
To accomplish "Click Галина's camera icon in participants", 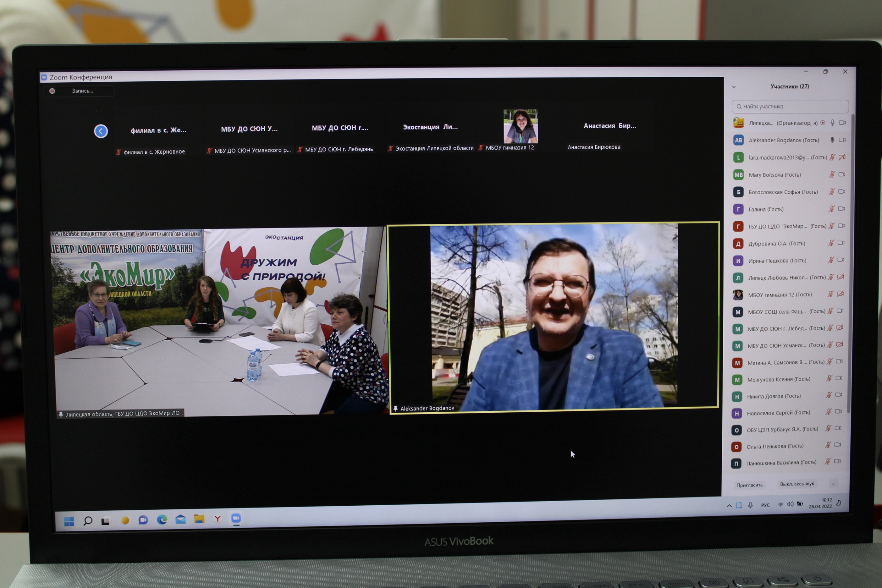I will pos(842,208).
